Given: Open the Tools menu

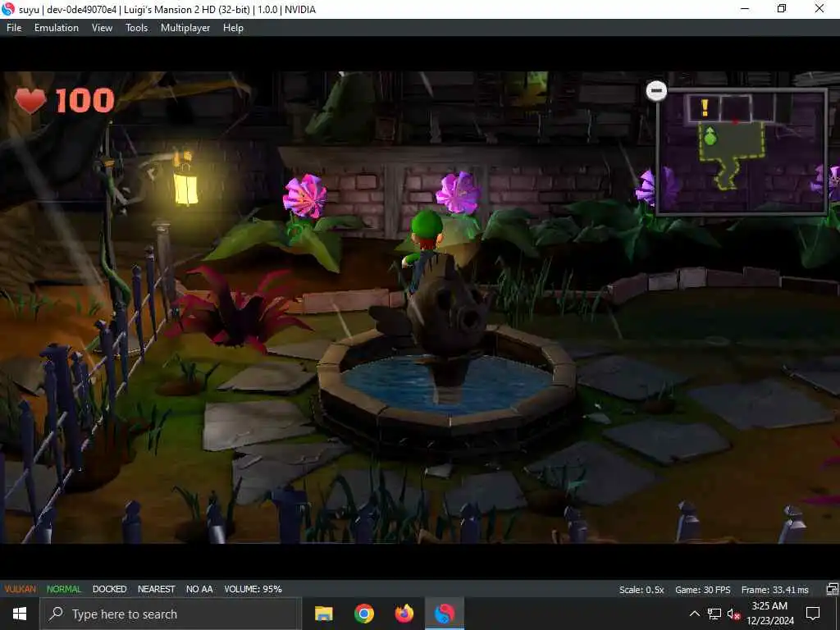Looking at the screenshot, I should click(137, 28).
